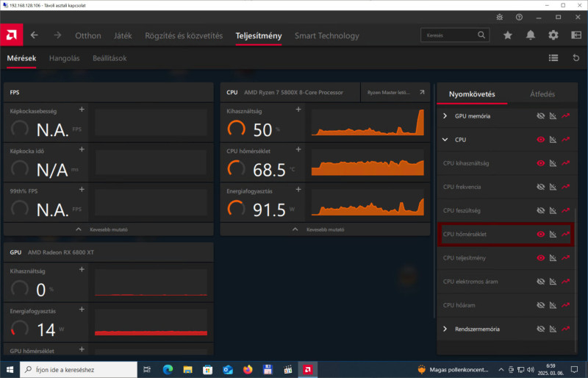Open Rögzítés és közvetítés tab
This screenshot has width=588, height=378.
pos(184,35)
